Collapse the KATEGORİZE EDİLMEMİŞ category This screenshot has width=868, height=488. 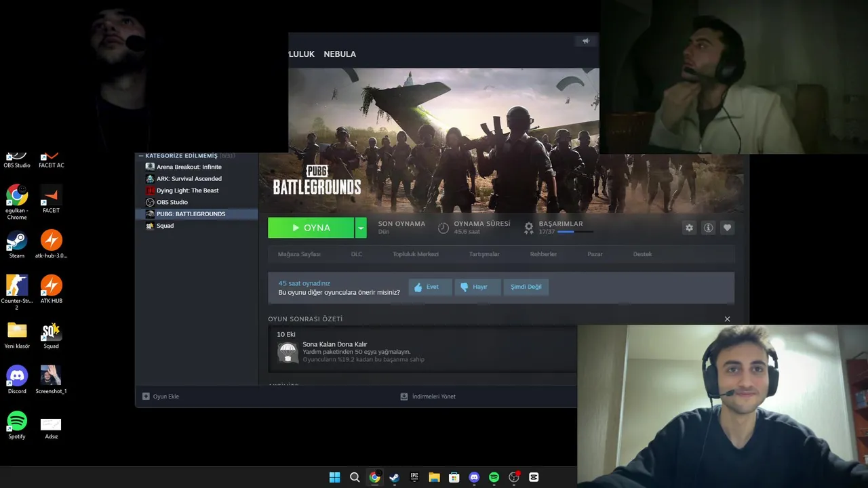[141, 156]
